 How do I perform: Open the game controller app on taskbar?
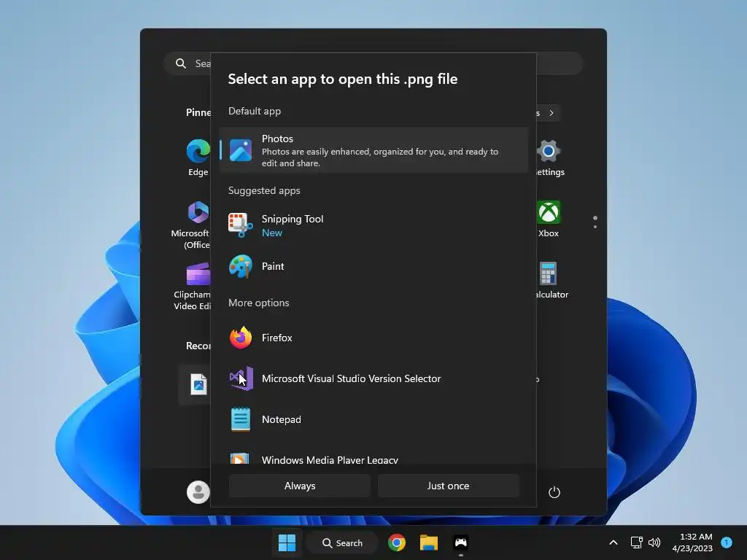(x=461, y=542)
